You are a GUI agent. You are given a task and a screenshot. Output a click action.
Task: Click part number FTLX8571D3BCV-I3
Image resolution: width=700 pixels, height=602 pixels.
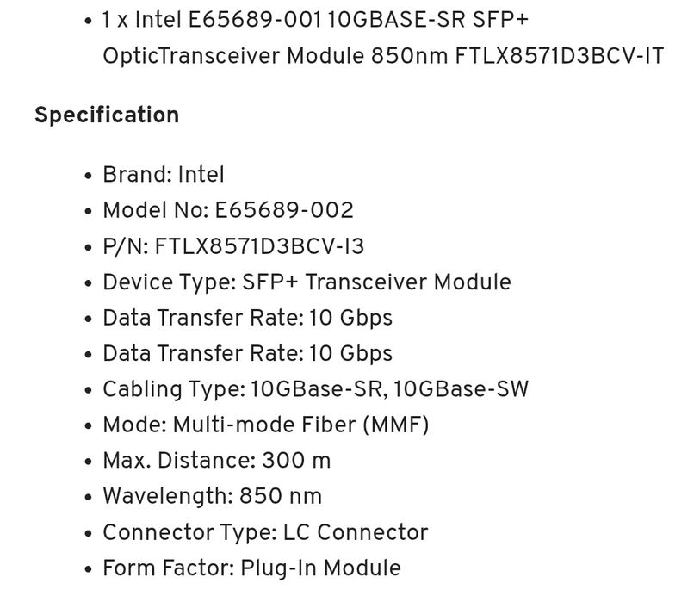point(259,246)
